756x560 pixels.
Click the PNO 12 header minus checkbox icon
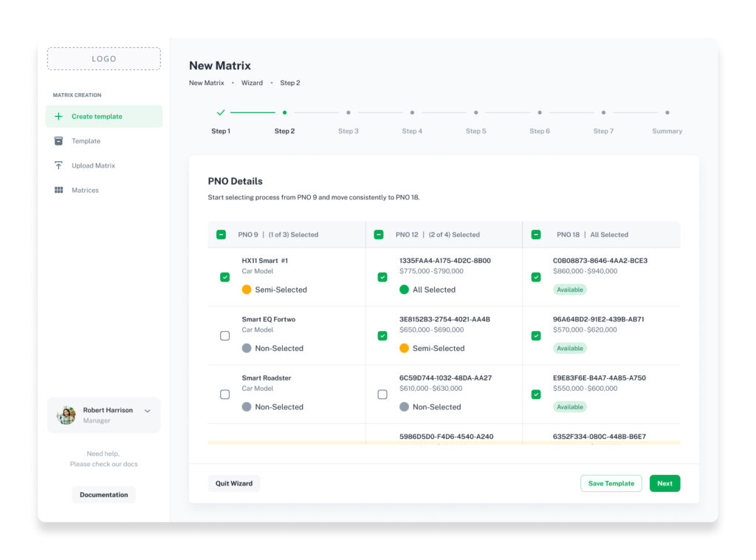tap(379, 235)
